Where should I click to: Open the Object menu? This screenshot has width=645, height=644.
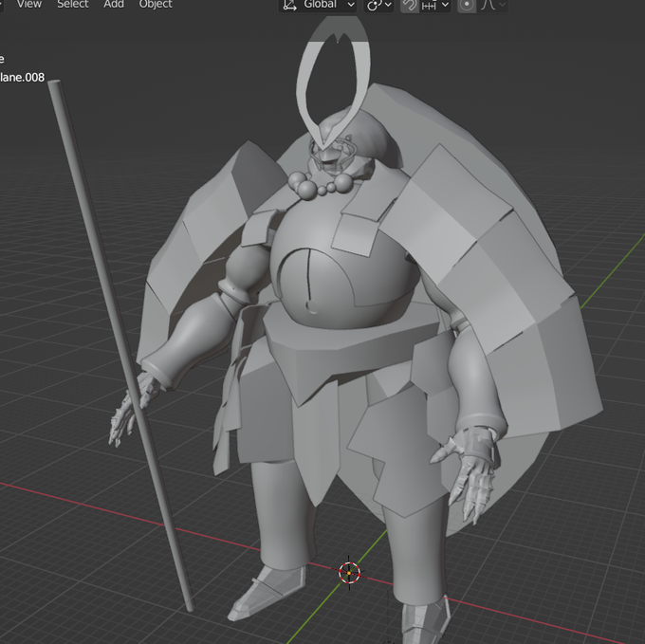coord(156,4)
